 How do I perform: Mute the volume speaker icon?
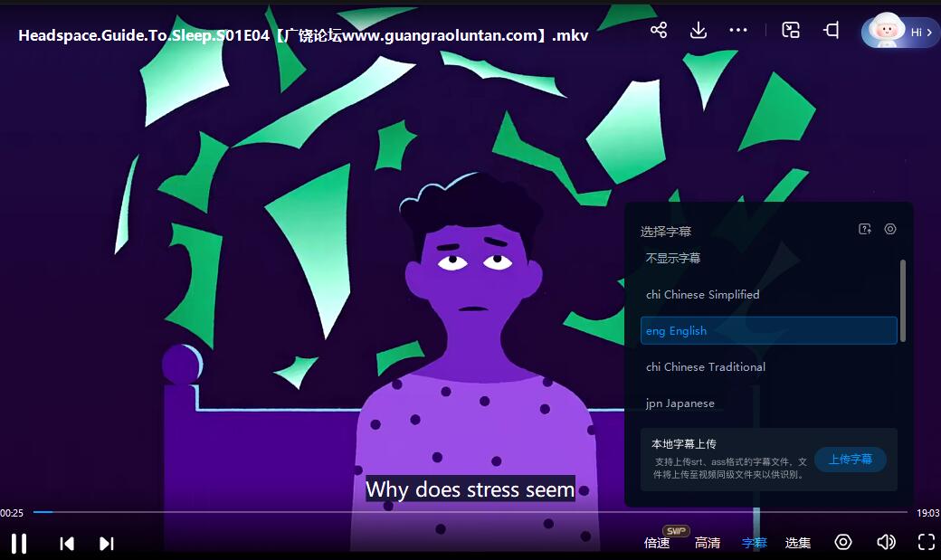pyautogui.click(x=886, y=542)
